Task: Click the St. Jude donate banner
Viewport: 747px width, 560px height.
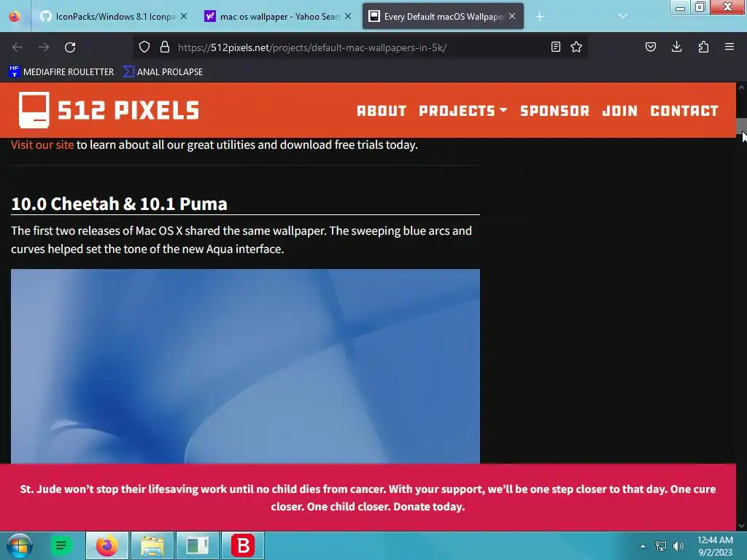Action: [368, 497]
